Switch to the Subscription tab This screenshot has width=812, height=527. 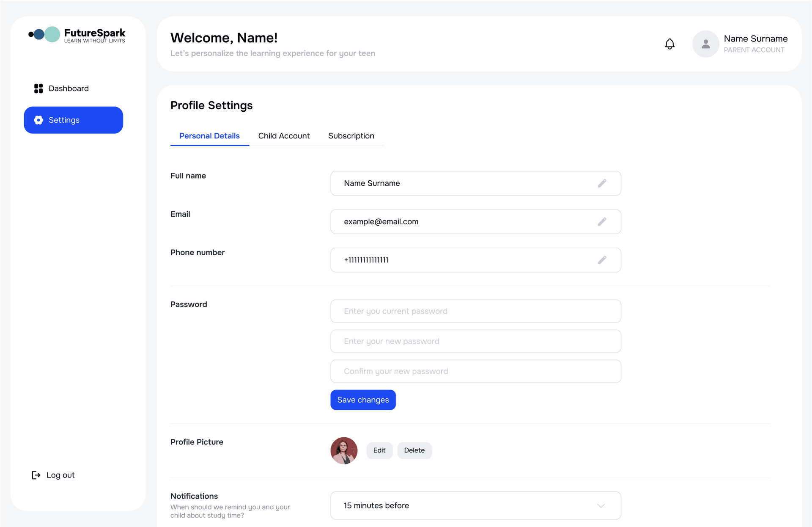(x=351, y=135)
